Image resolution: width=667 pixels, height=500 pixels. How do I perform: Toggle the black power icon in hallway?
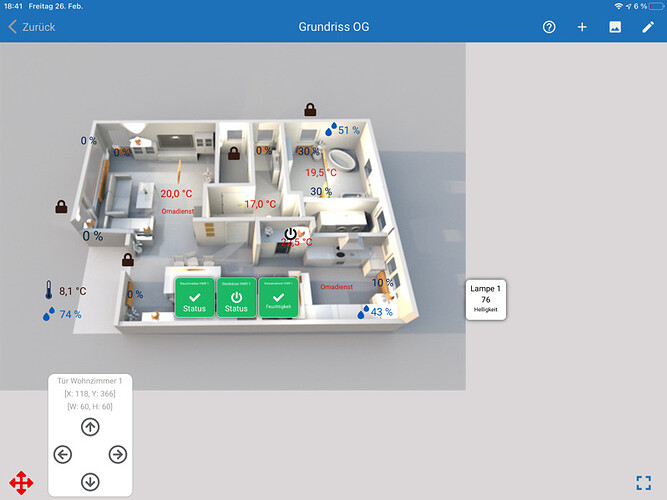pyautogui.click(x=290, y=235)
